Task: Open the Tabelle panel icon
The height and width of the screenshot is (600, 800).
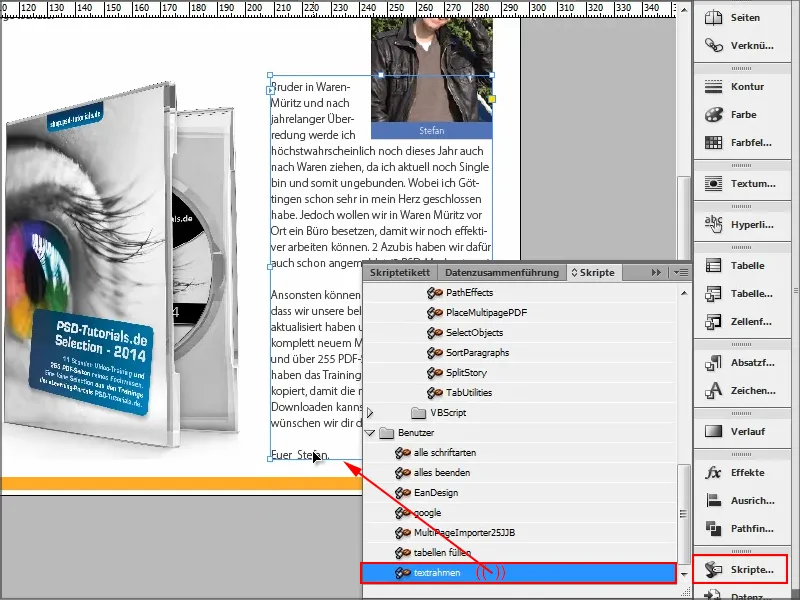Action: pyautogui.click(x=713, y=265)
